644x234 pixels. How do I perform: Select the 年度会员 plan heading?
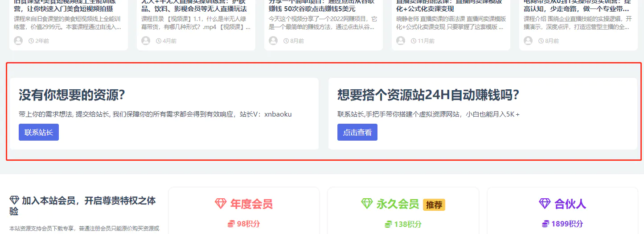(251, 204)
